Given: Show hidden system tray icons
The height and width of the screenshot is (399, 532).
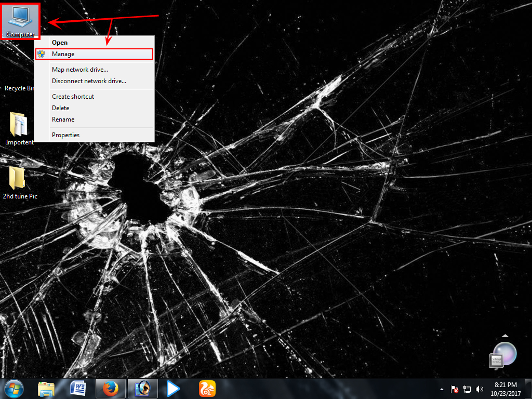Looking at the screenshot, I should click(x=442, y=389).
